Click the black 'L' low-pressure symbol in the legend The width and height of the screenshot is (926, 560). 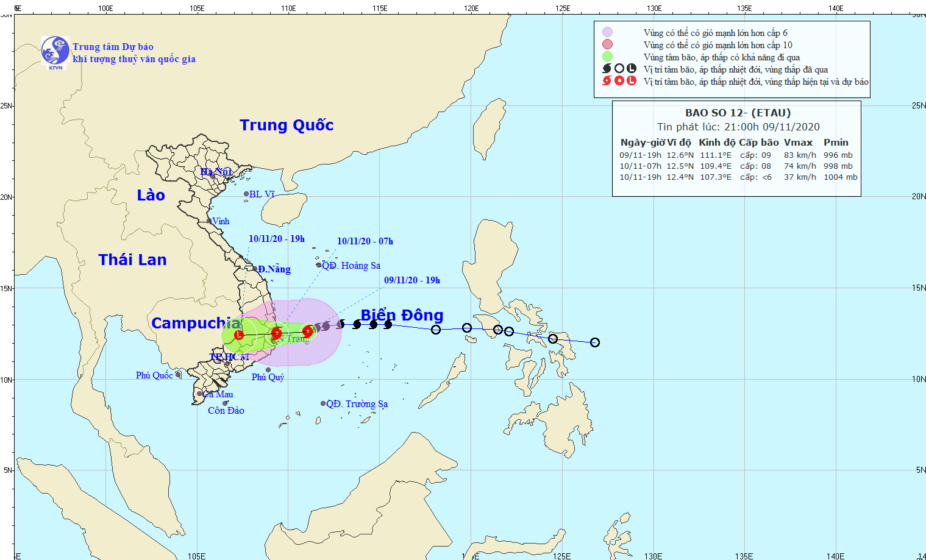tap(632, 68)
